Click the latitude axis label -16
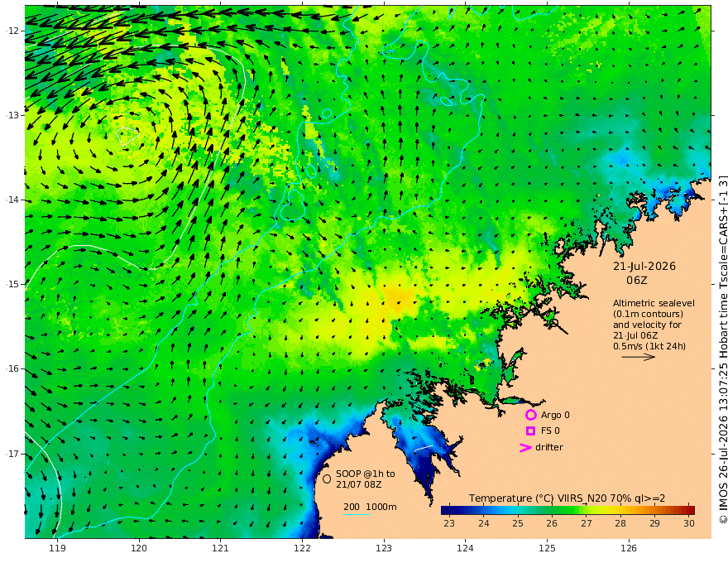This screenshot has width=728, height=563. [12, 368]
